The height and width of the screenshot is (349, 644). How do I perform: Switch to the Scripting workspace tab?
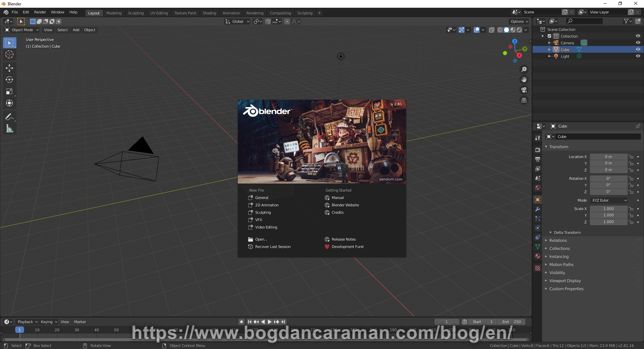click(305, 13)
